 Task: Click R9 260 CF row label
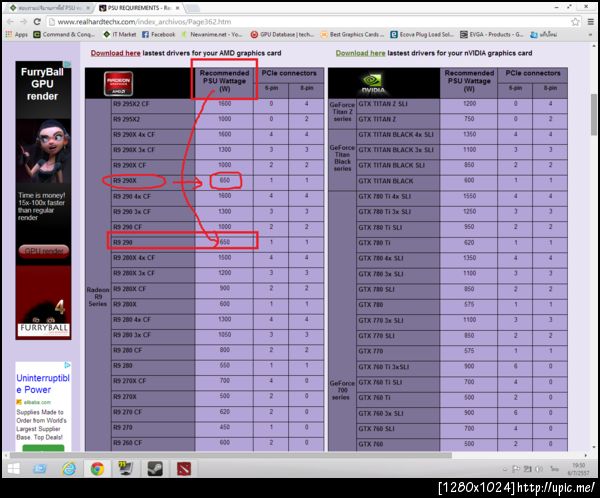coord(127,443)
